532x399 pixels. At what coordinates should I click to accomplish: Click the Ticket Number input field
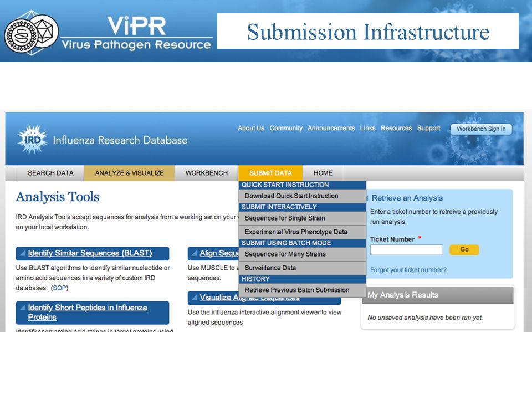pyautogui.click(x=406, y=250)
